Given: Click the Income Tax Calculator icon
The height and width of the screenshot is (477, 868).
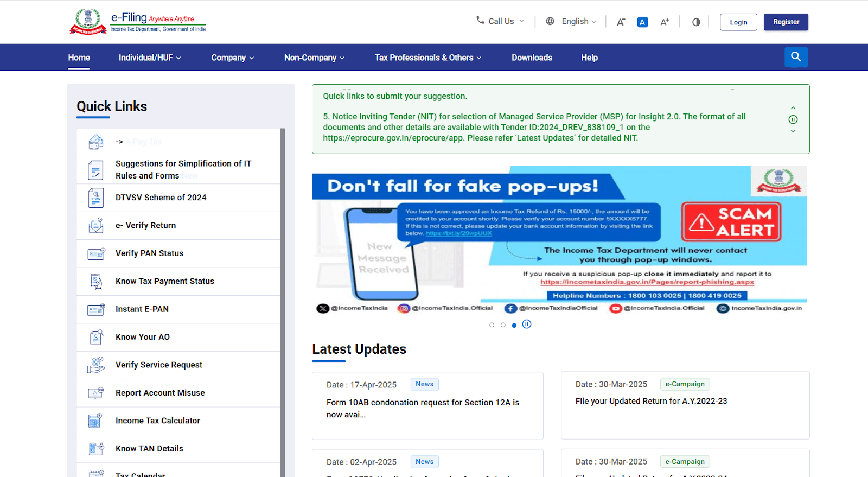Looking at the screenshot, I should 96,421.
